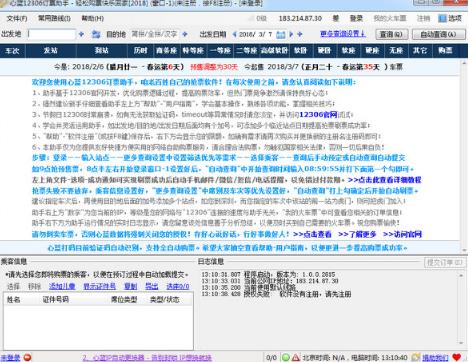Click the red warning triangle icon
The image size is (468, 362).
(x=296, y=358)
